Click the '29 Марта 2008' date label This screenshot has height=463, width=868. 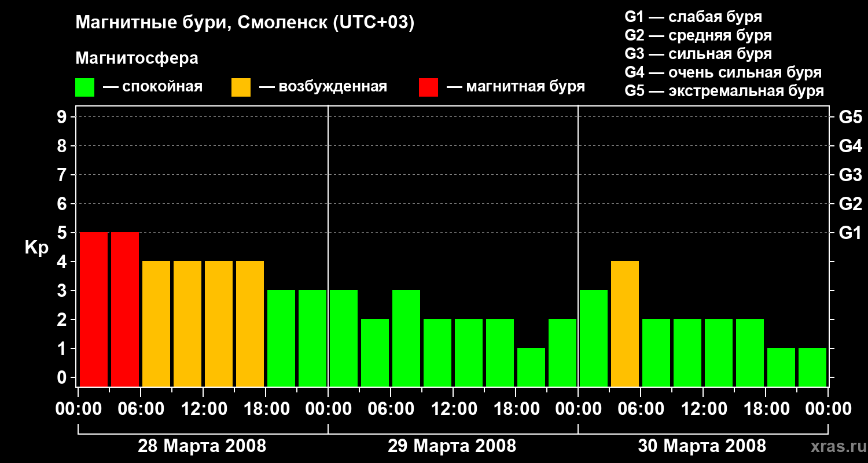pos(452,446)
